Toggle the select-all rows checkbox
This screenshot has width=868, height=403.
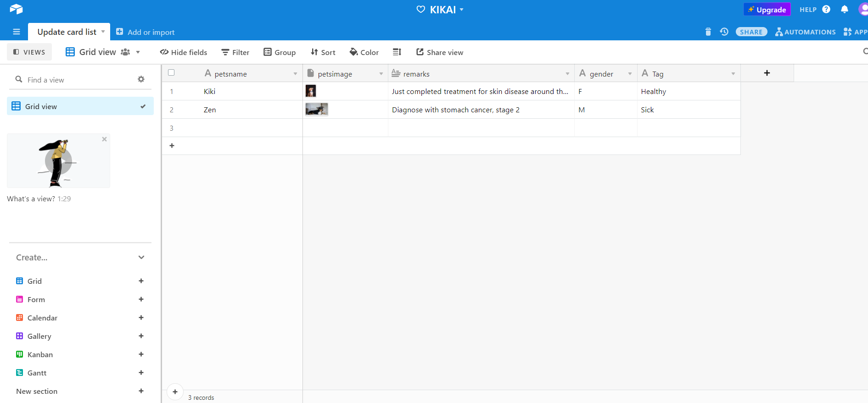(171, 72)
